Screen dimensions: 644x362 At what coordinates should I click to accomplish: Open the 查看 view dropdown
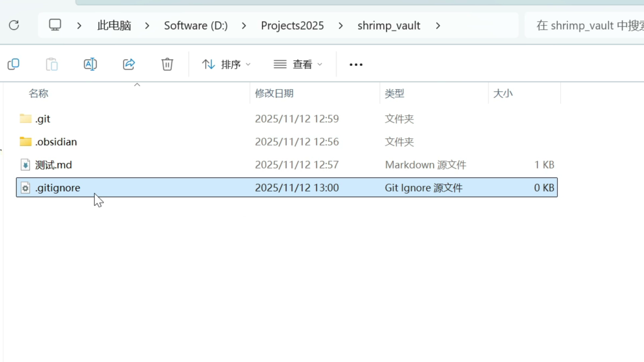coord(298,65)
